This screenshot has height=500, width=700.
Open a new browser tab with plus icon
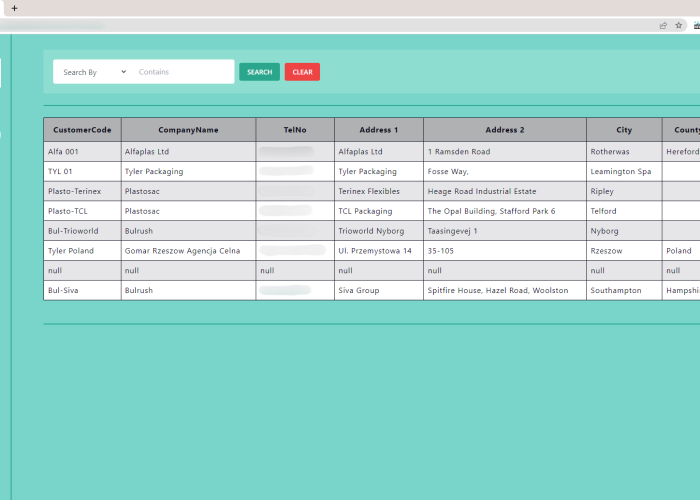[14, 8]
